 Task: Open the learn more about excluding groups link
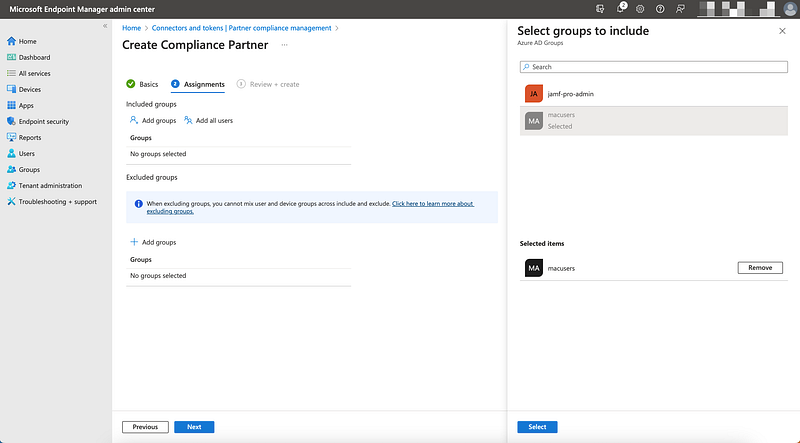coord(310,207)
